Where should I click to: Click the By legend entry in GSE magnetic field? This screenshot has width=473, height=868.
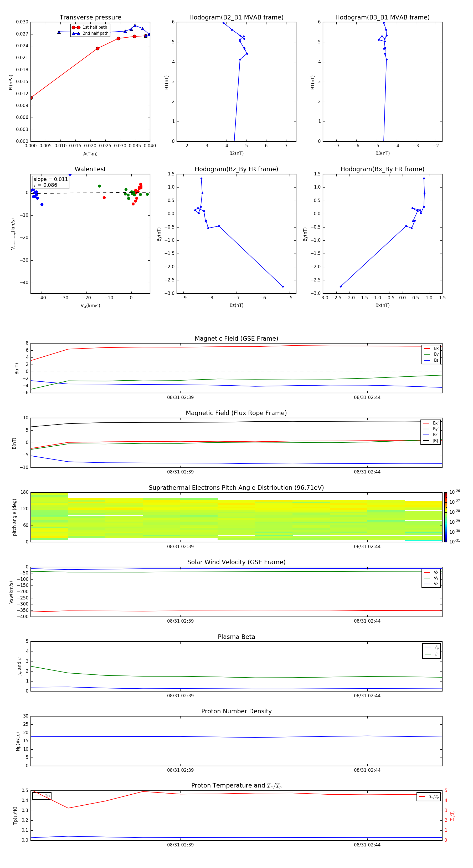point(431,354)
